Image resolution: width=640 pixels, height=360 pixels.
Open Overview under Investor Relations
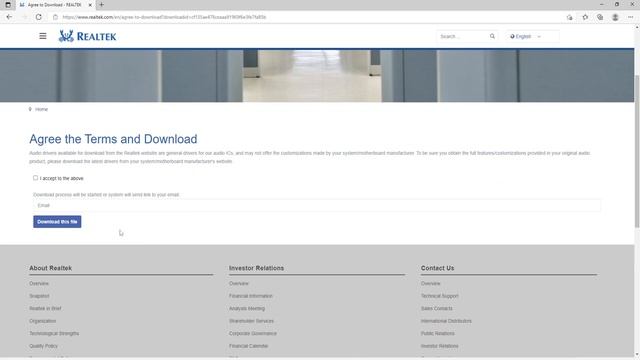pos(239,283)
